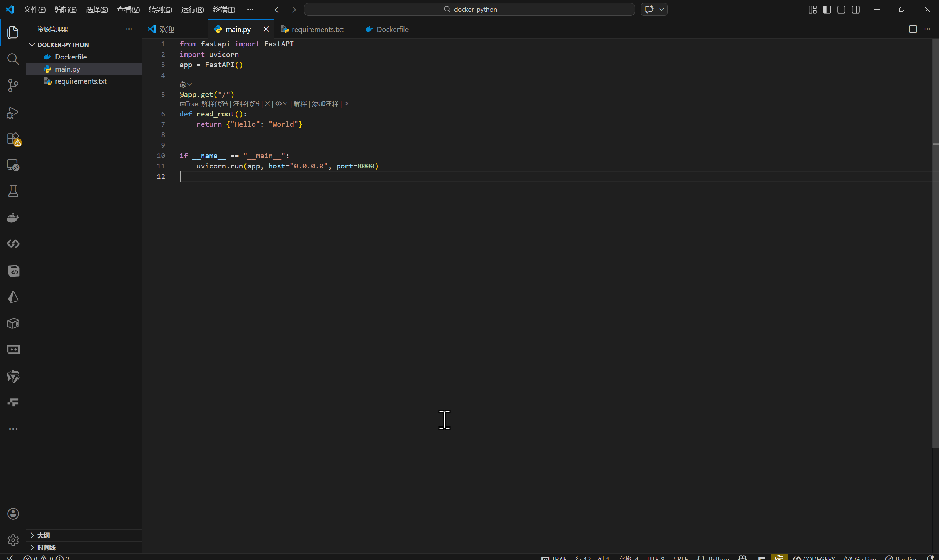Open the CodeGeeX sidebar icon

[13, 244]
